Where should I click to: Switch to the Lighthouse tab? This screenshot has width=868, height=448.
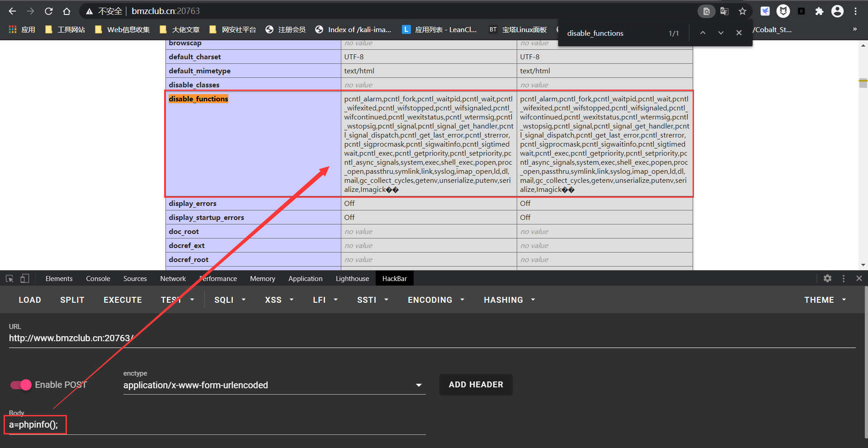tap(352, 278)
